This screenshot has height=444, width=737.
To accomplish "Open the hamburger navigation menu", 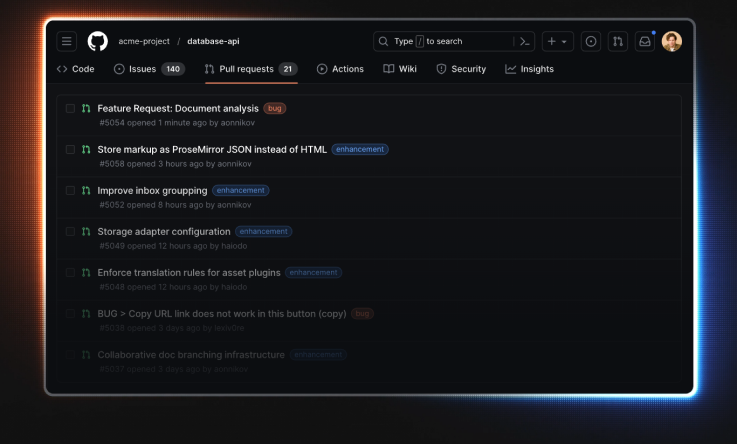I will 67,41.
